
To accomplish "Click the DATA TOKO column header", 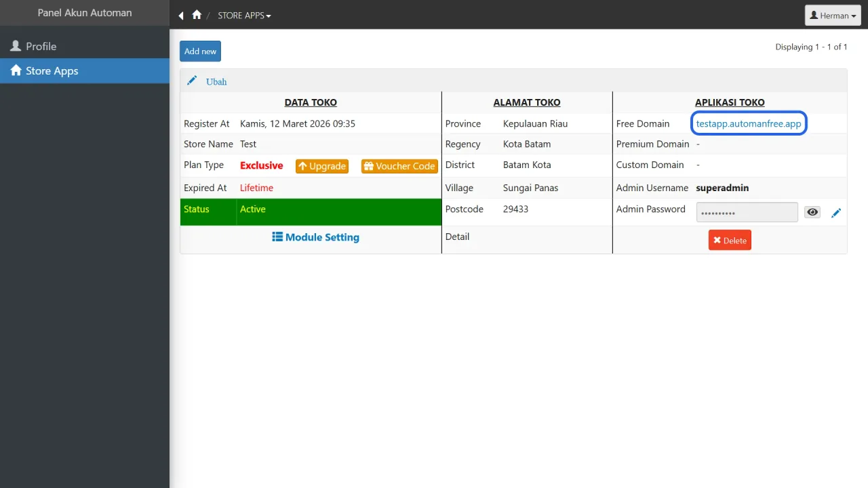I will coord(311,102).
